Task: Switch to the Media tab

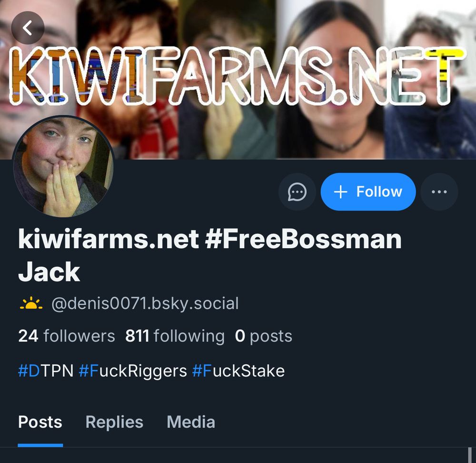Action: [x=191, y=422]
